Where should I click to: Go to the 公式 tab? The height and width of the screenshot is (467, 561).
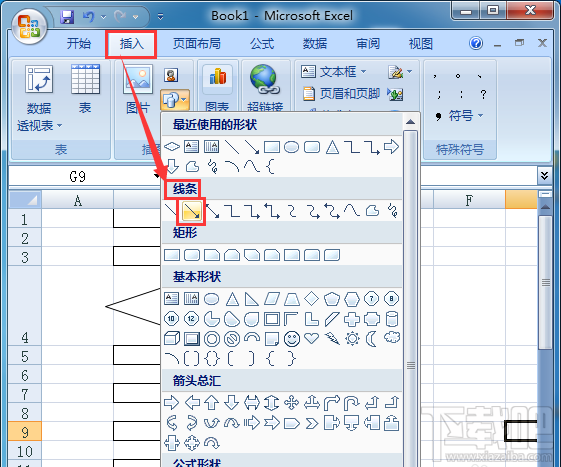click(262, 44)
